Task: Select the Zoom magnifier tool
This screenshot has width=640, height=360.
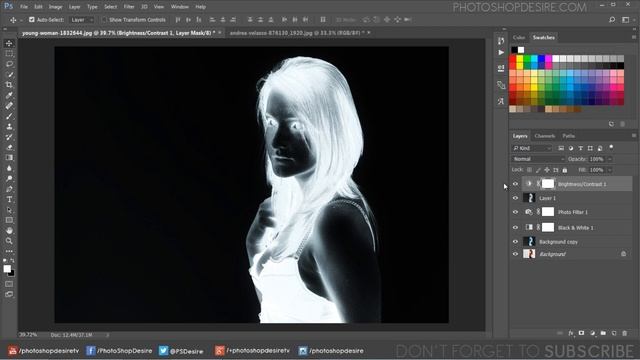Action: pyautogui.click(x=9, y=241)
